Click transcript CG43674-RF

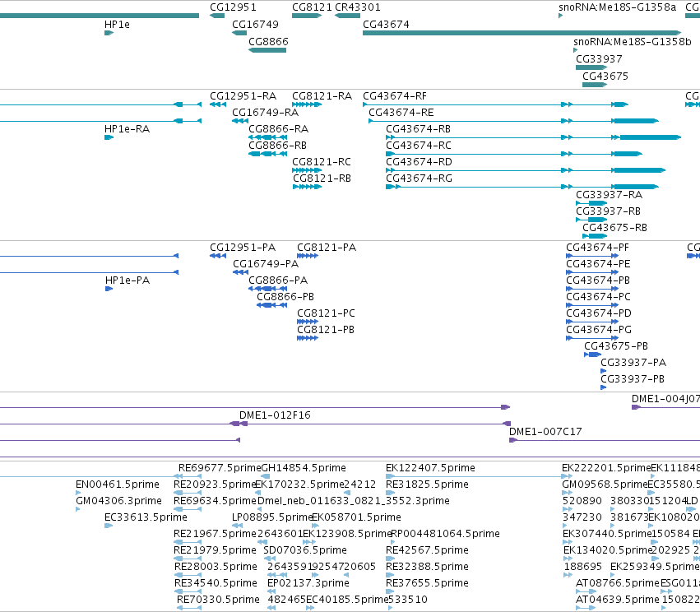tap(495, 104)
